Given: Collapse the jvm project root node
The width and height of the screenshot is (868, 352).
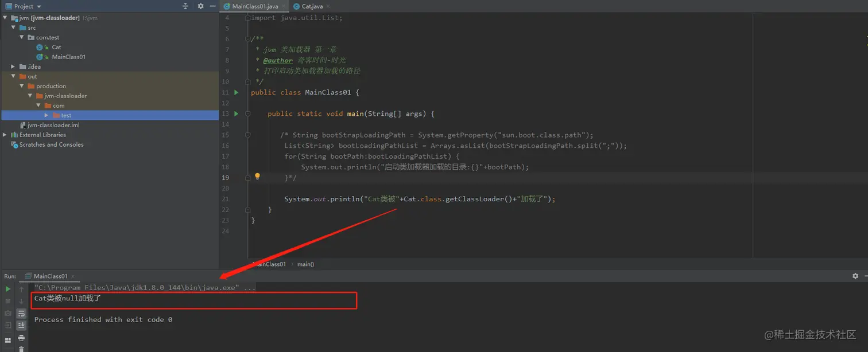Looking at the screenshot, I should pyautogui.click(x=5, y=18).
